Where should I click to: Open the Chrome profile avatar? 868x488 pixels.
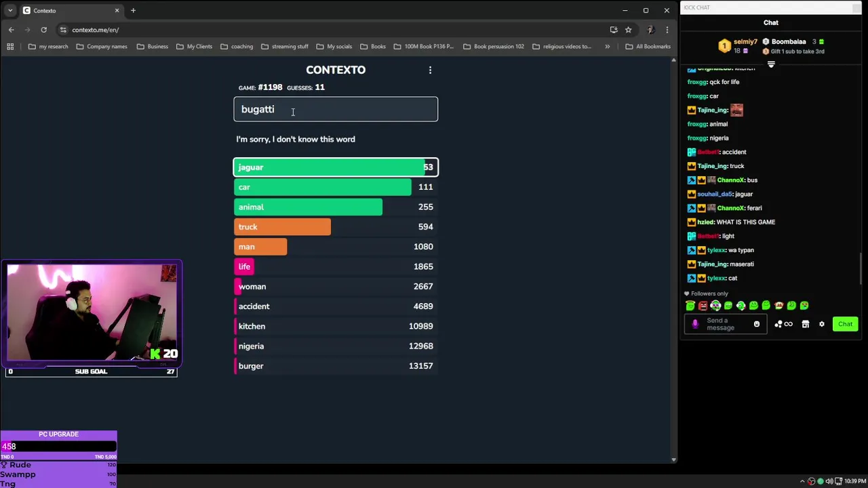coord(650,30)
